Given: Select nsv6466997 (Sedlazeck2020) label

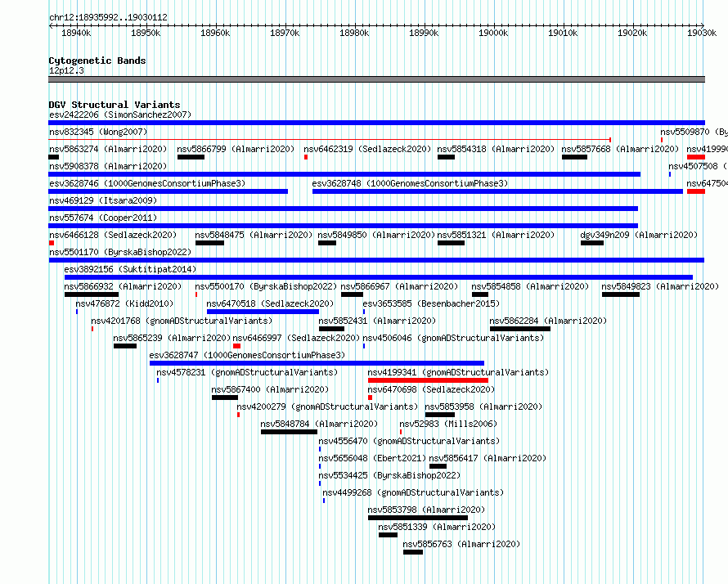Looking at the screenshot, I should (296, 338).
